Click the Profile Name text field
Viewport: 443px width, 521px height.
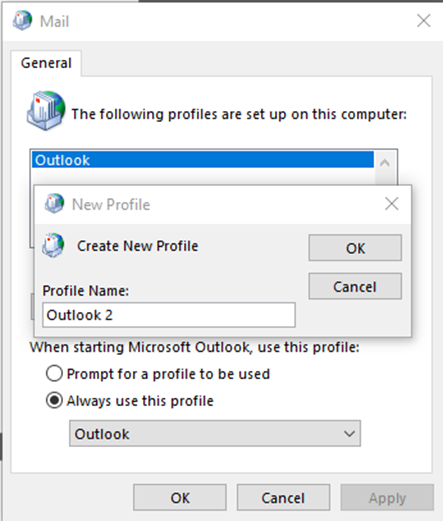[169, 315]
